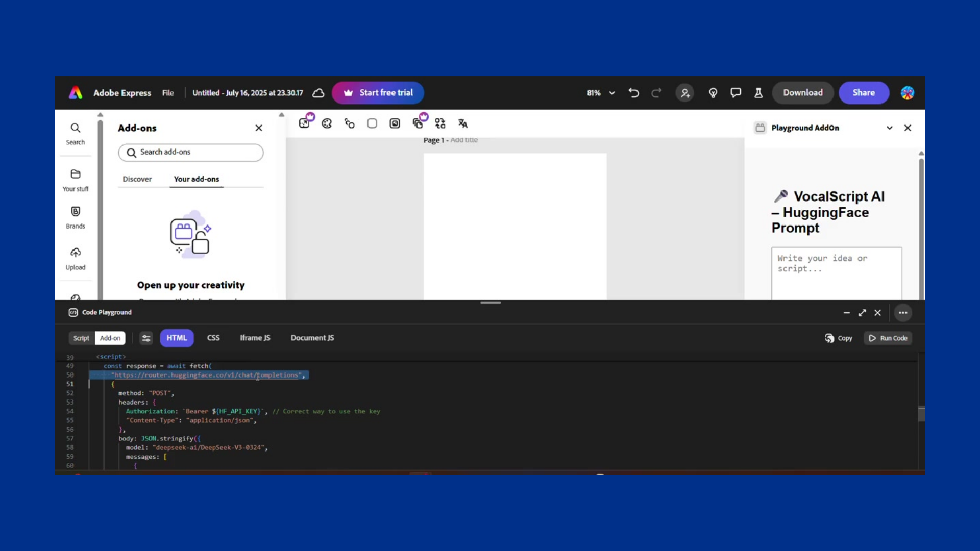
Task: Open the Brands sidebar panel
Action: point(76,217)
